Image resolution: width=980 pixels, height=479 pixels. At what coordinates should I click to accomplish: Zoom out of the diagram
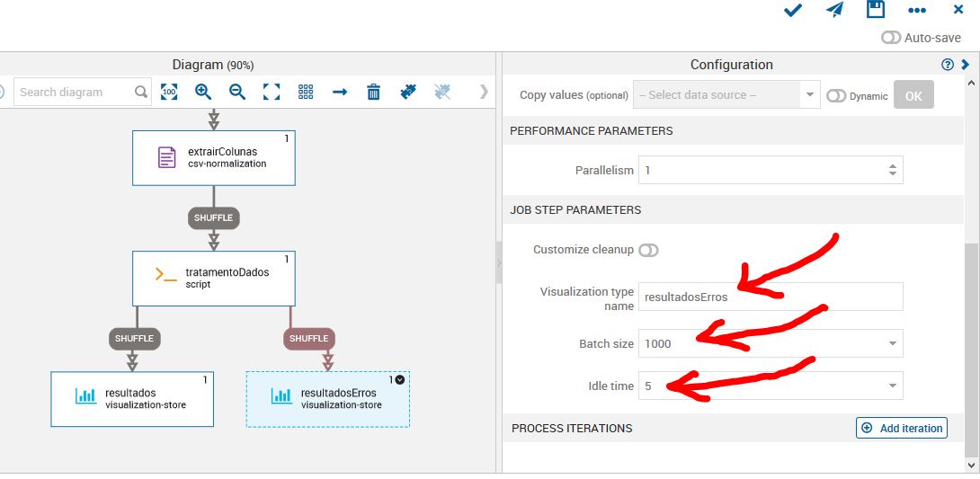237,92
